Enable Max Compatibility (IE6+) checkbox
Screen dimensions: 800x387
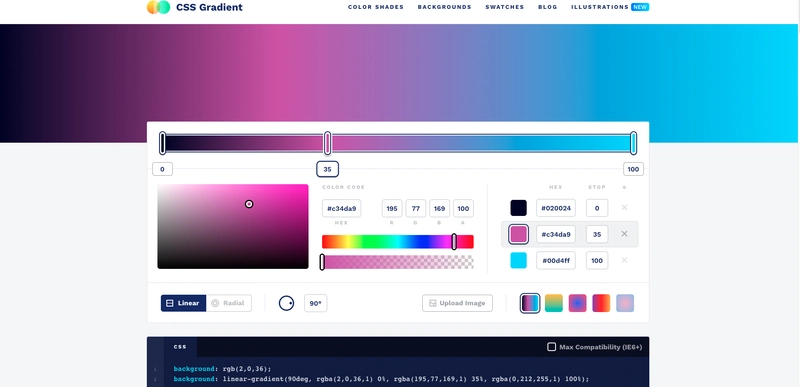[x=552, y=347]
